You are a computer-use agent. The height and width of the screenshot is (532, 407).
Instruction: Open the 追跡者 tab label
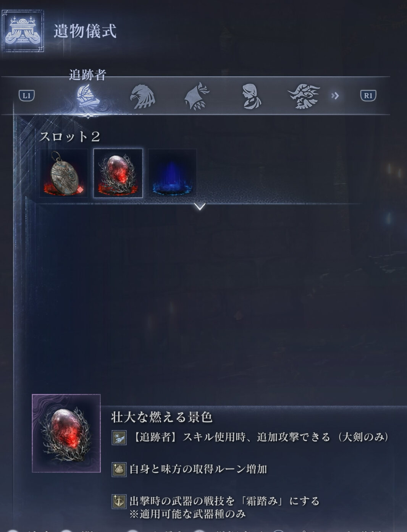click(x=87, y=75)
